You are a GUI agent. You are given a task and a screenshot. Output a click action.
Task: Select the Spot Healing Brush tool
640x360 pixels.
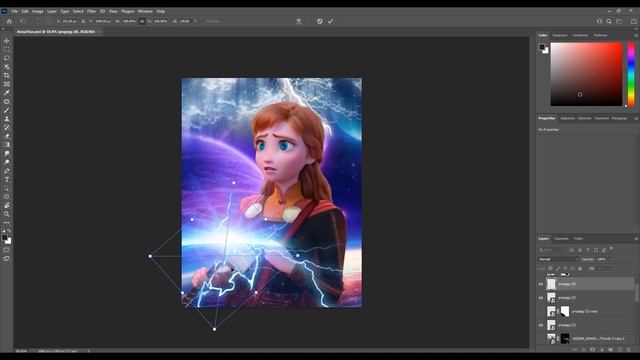(7, 101)
